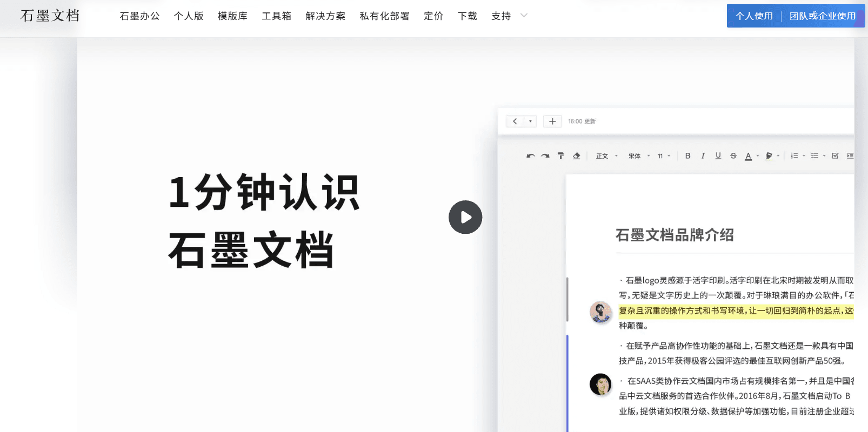
Task: Click the plus new document button
Action: point(552,121)
